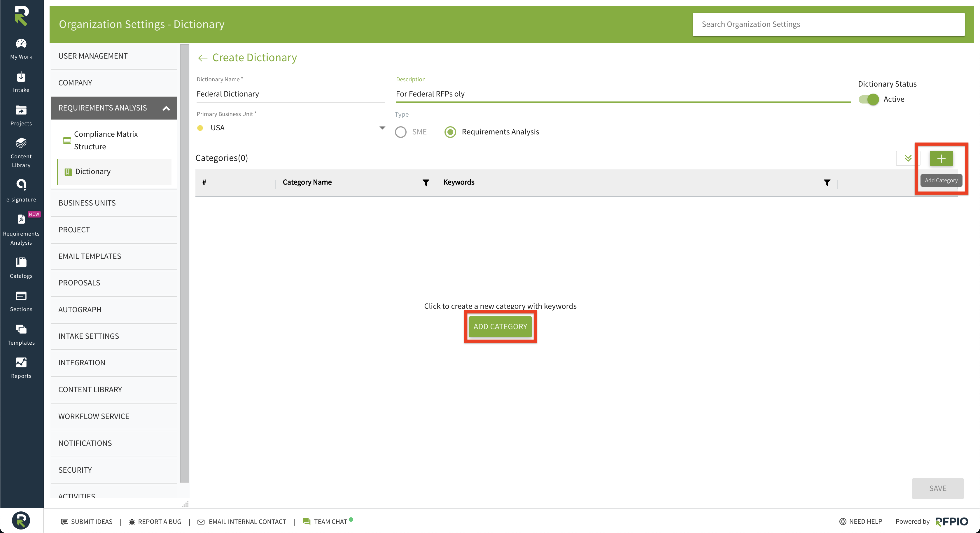This screenshot has height=533, width=980.
Task: Collapse the Requirements Analysis settings section
Action: (x=166, y=108)
